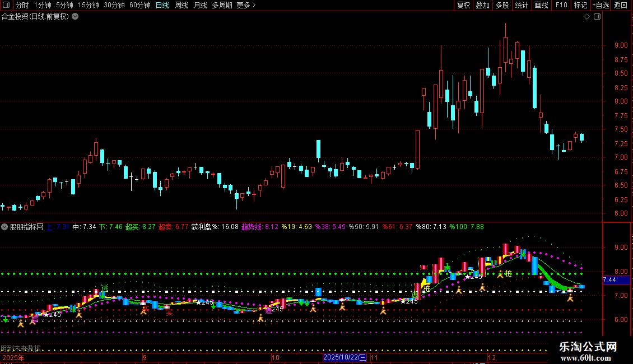Click the 统计 statistics button
Image resolution: width=633 pixels, height=364 pixels.
522,5
